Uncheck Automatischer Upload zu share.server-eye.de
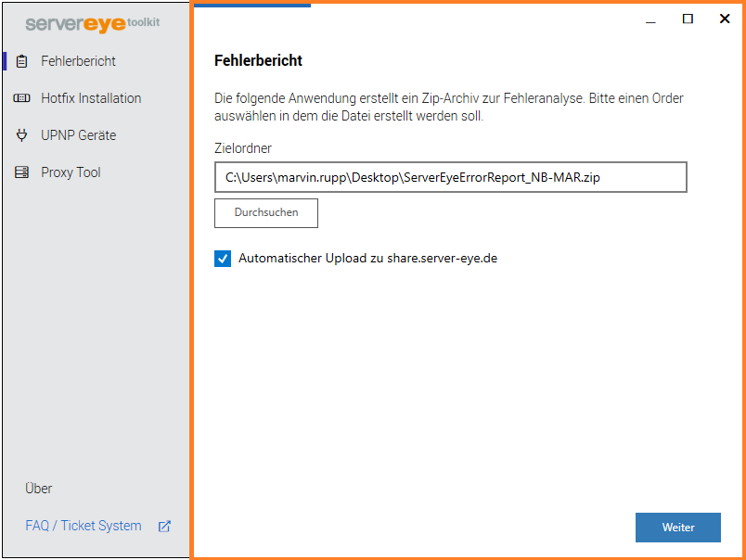Image resolution: width=746 pixels, height=560 pixels. point(223,259)
